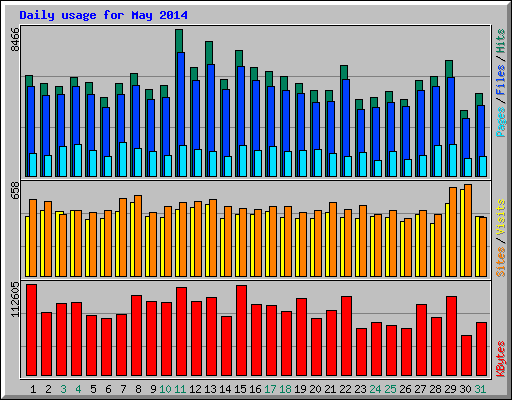This screenshot has height=400, width=512.
Task: Click green day 31 label
Action: (480, 389)
